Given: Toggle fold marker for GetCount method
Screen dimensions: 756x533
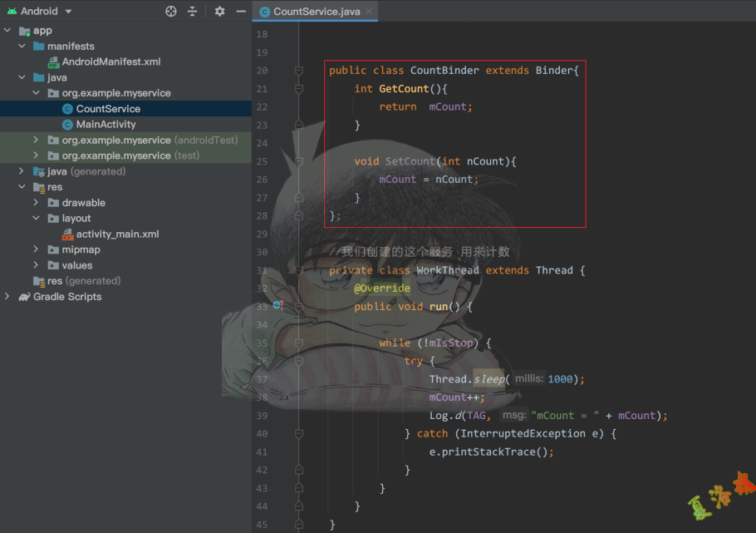Looking at the screenshot, I should click(x=299, y=89).
